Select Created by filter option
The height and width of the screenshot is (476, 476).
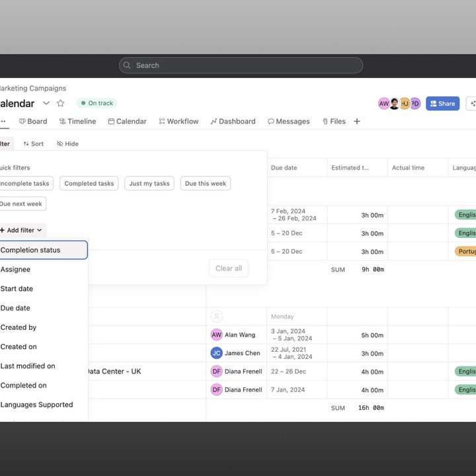click(x=43, y=327)
